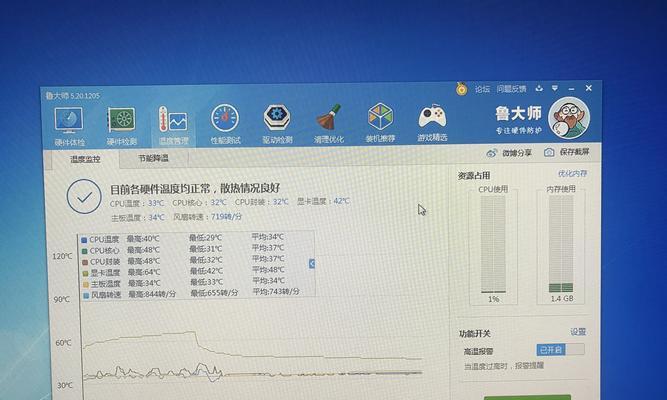Click the 内存使用 memory usage bar
This screenshot has height=400, width=667.
point(561,244)
